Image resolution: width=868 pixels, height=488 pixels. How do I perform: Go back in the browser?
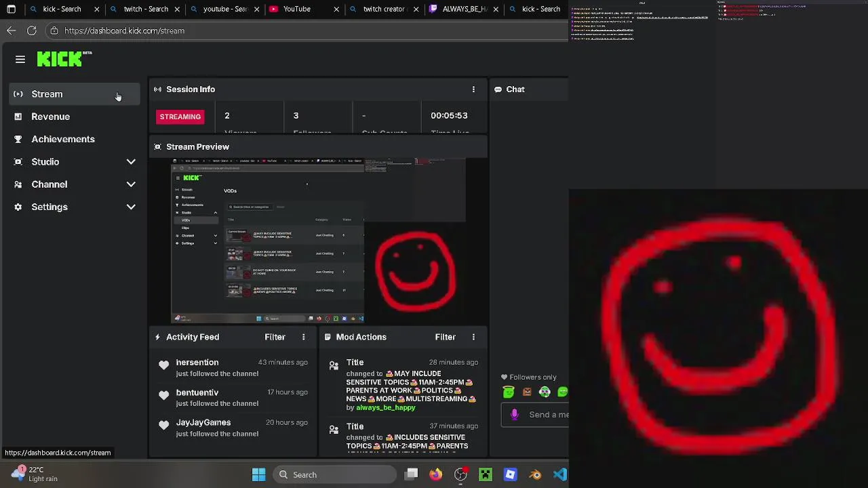(12, 30)
